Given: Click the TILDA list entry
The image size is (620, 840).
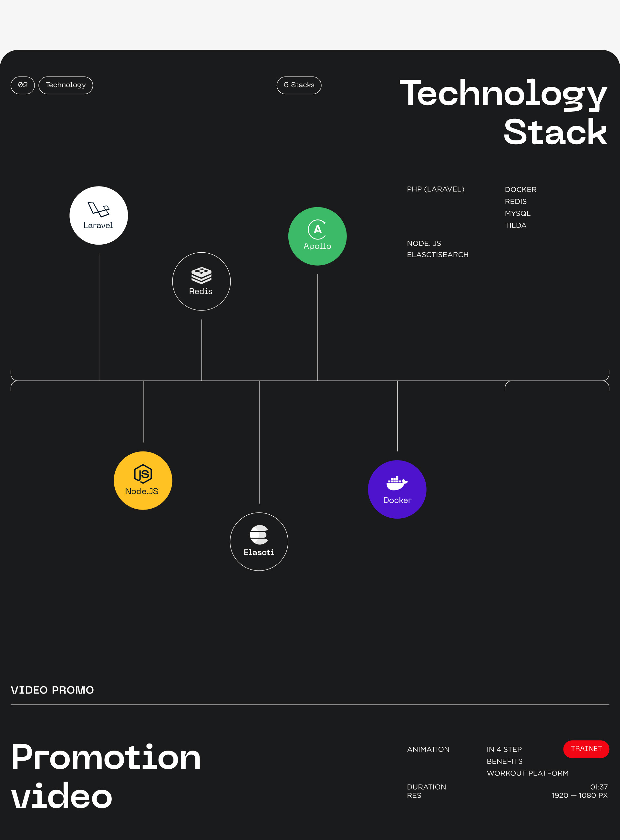Looking at the screenshot, I should (x=515, y=225).
